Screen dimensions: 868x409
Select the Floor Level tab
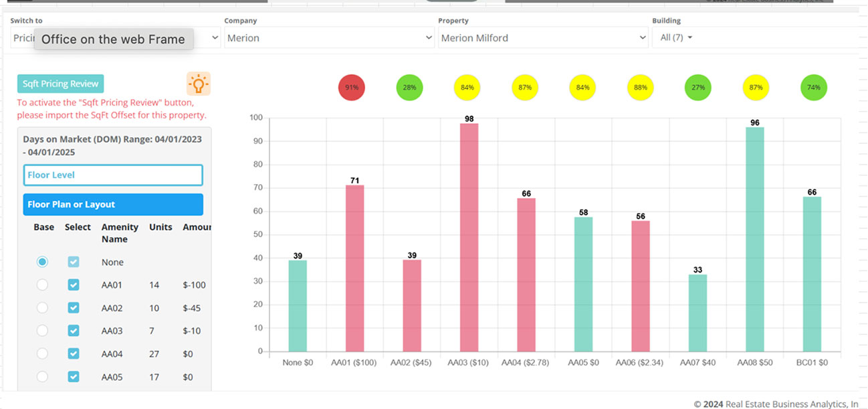coord(113,175)
